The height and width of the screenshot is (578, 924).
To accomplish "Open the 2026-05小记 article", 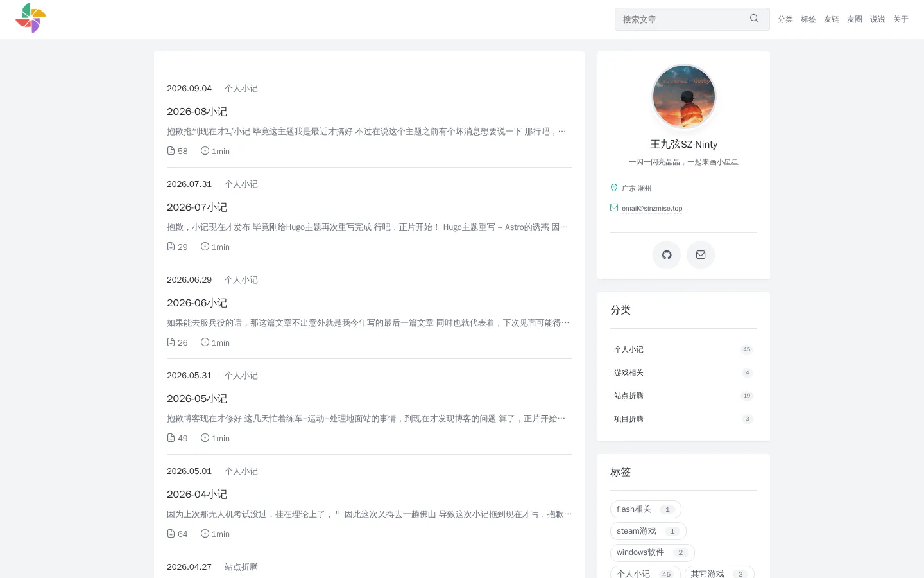I will click(197, 399).
